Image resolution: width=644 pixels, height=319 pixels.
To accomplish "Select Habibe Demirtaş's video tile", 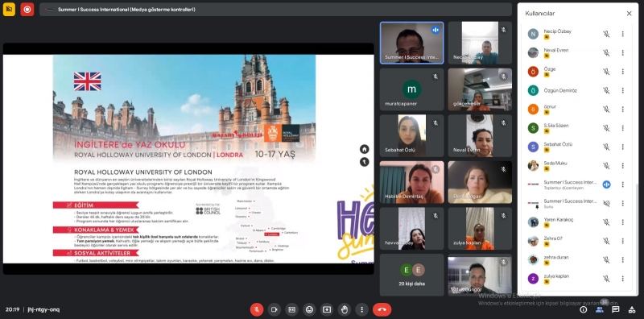I will click(411, 182).
